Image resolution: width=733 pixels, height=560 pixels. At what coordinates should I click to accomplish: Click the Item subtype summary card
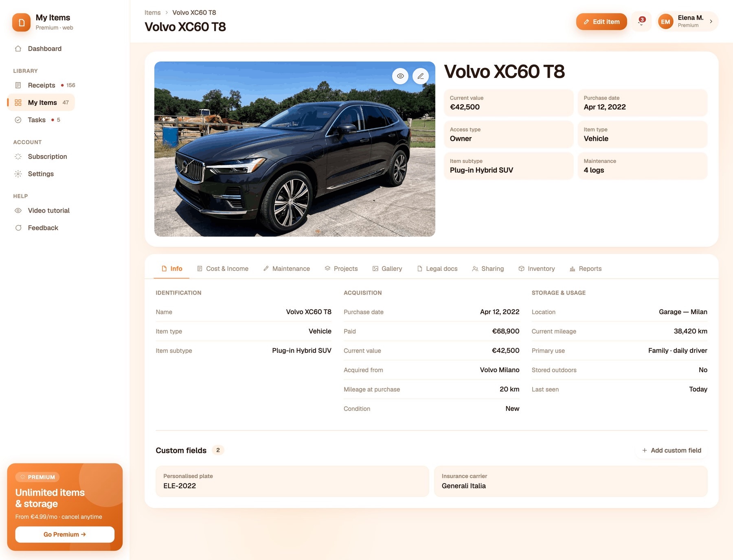[509, 166]
